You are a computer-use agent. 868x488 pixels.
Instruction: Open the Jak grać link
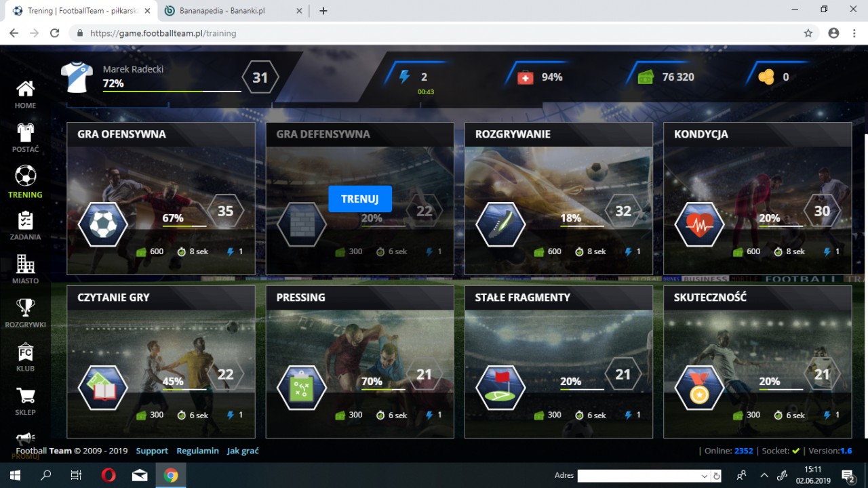243,451
